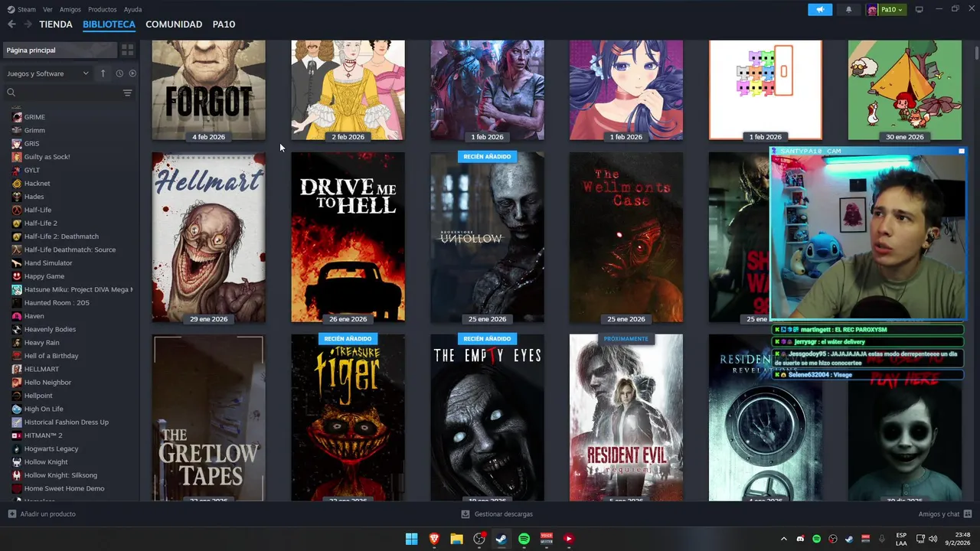Click the HELLMART sidebar list icon

tap(17, 369)
